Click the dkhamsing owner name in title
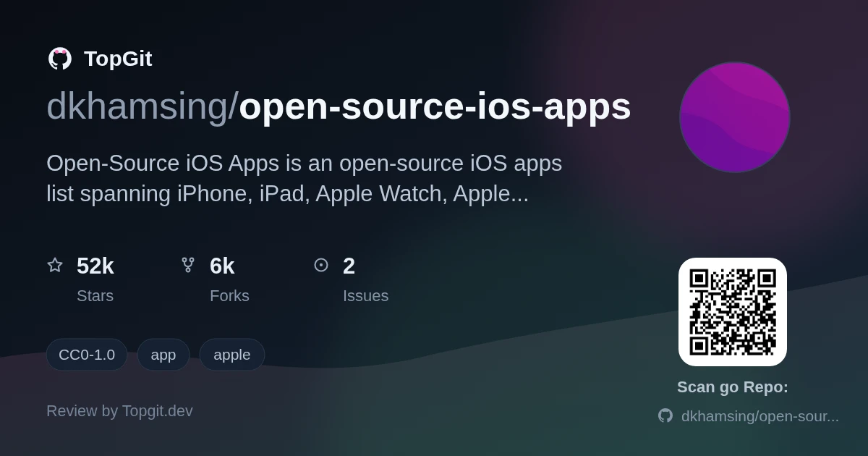The width and height of the screenshot is (868, 456). coord(137,106)
